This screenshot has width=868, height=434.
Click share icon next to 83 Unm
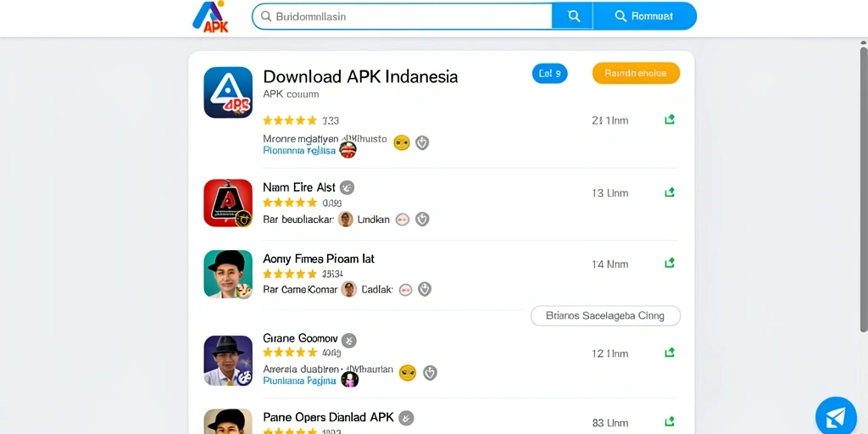click(x=670, y=422)
